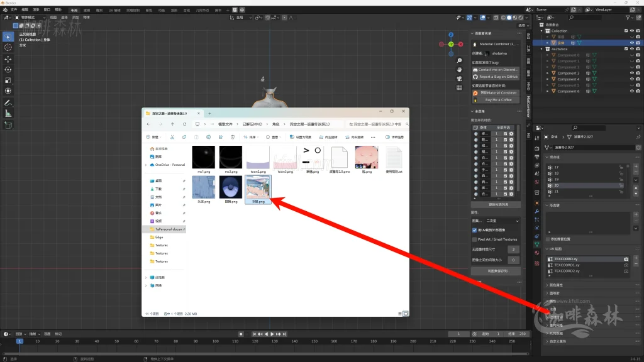The height and width of the screenshot is (362, 644).
Task: Pin the properties editor with the pin icon
Action: tap(638, 136)
